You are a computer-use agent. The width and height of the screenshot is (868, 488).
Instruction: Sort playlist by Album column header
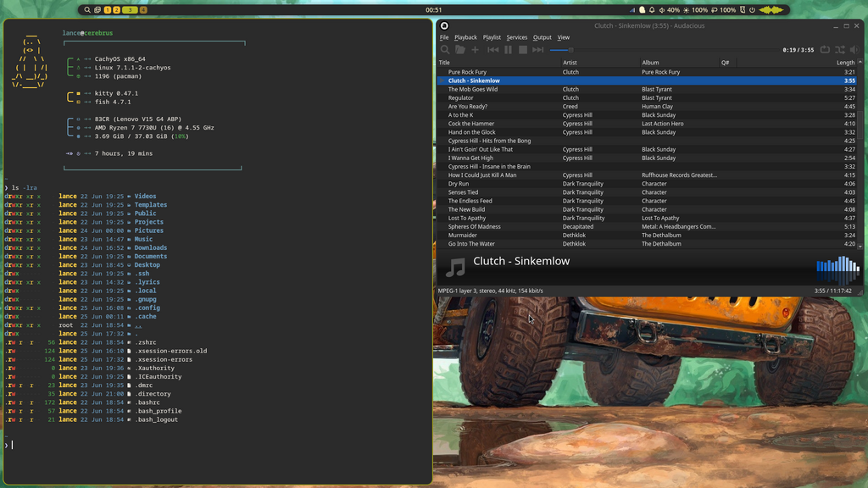[679, 63]
